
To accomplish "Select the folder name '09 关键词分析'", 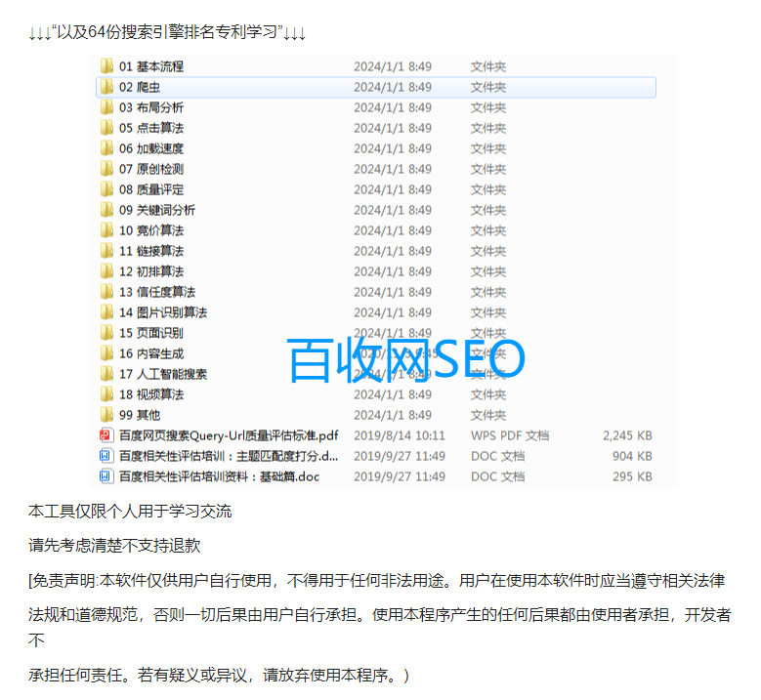I will pyautogui.click(x=157, y=210).
